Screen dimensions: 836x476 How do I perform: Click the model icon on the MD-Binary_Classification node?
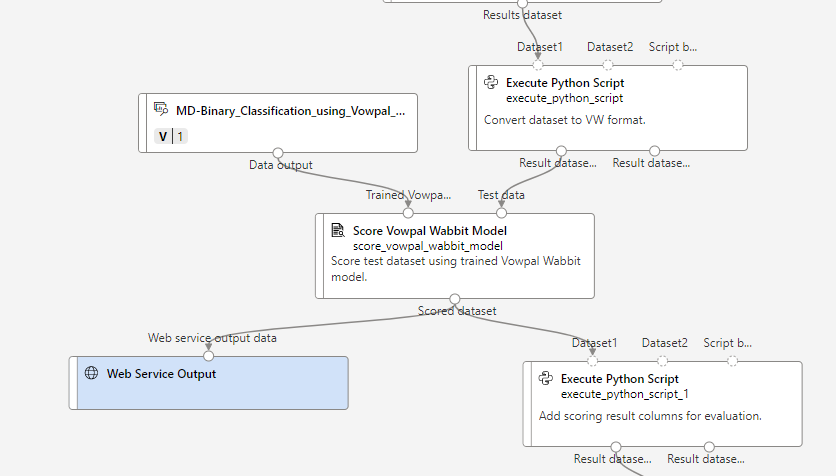pos(161,110)
